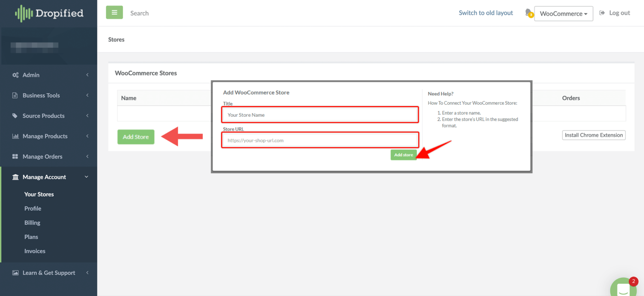Open the Source Products sidebar menu
The width and height of the screenshot is (644, 296).
(x=49, y=116)
